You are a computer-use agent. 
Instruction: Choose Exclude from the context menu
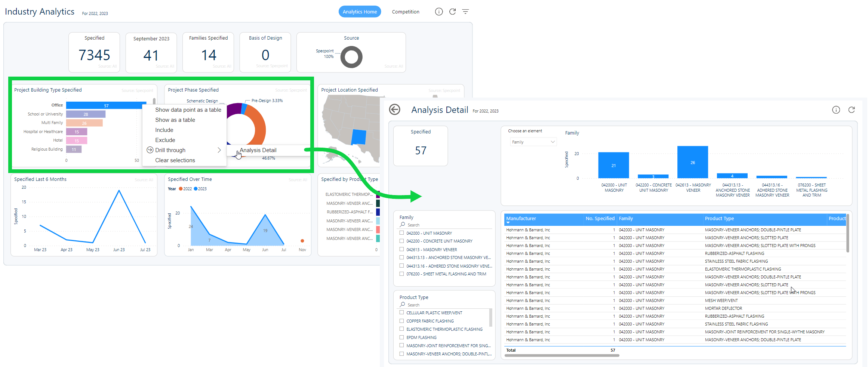[x=165, y=140]
